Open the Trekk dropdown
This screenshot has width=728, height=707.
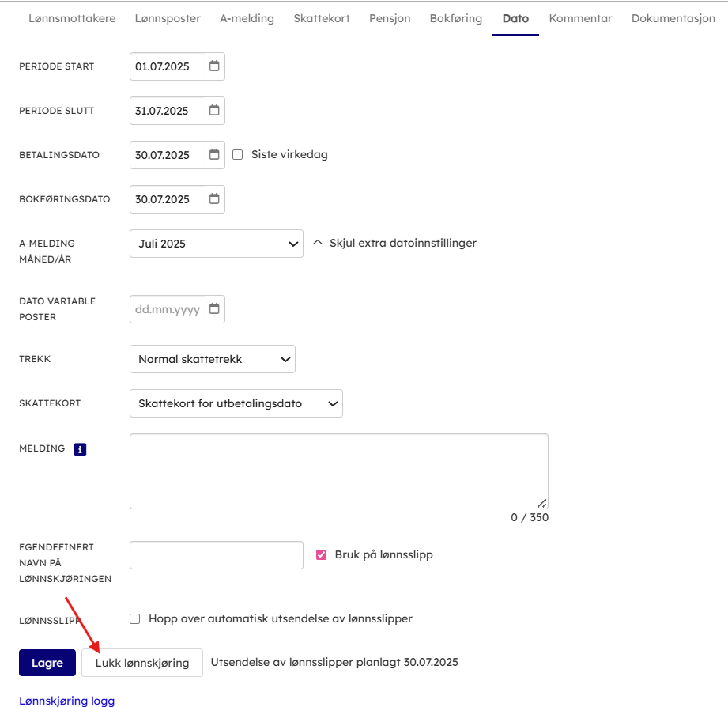pyautogui.click(x=212, y=359)
